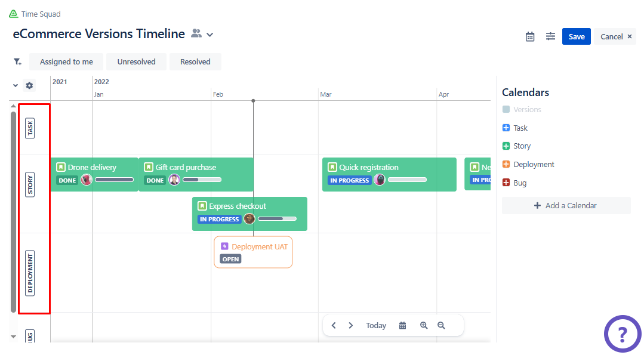Select the Unresolved quick filter
The height and width of the screenshot is (358, 644).
(136, 61)
